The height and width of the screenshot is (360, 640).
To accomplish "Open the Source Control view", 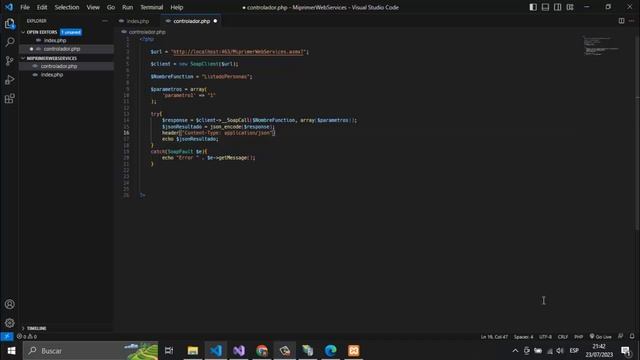I will pos(9,61).
